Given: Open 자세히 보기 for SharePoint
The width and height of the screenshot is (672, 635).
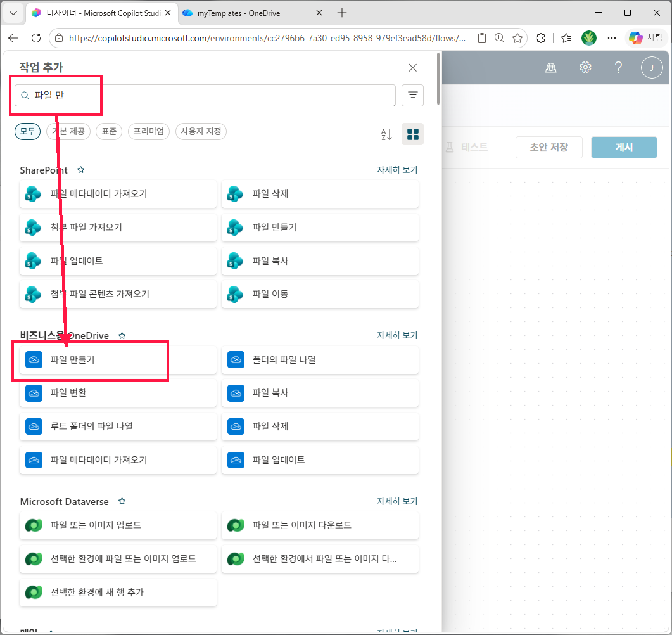Looking at the screenshot, I should (397, 170).
